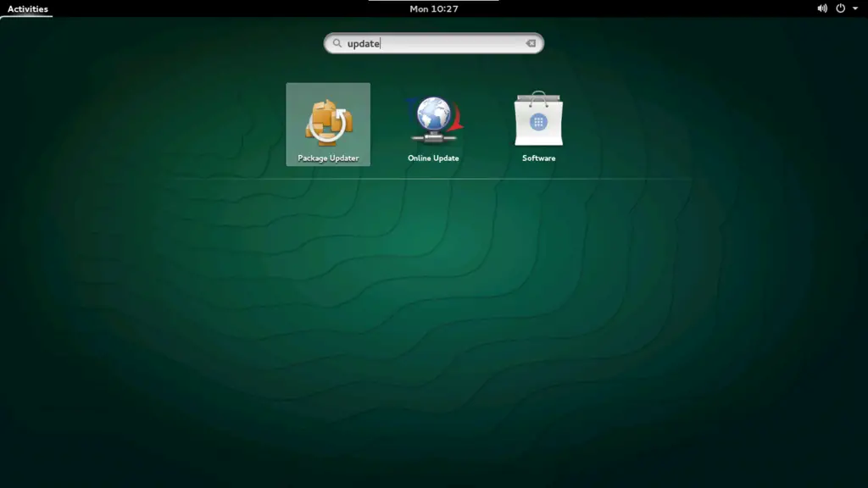Launch the Package Updater app
This screenshot has width=868, height=488.
click(x=328, y=125)
